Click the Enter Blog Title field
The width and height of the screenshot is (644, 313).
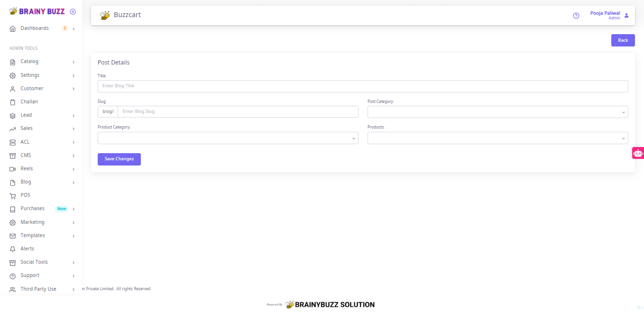click(363, 86)
